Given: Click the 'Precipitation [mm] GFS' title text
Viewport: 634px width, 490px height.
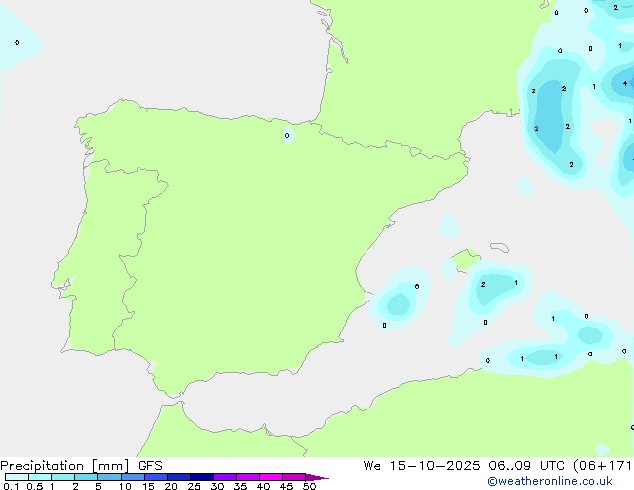Looking at the screenshot, I should click(81, 466).
